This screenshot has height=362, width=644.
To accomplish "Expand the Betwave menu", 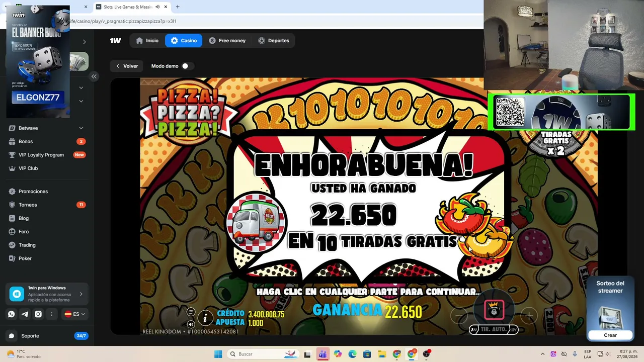I will (x=46, y=128).
